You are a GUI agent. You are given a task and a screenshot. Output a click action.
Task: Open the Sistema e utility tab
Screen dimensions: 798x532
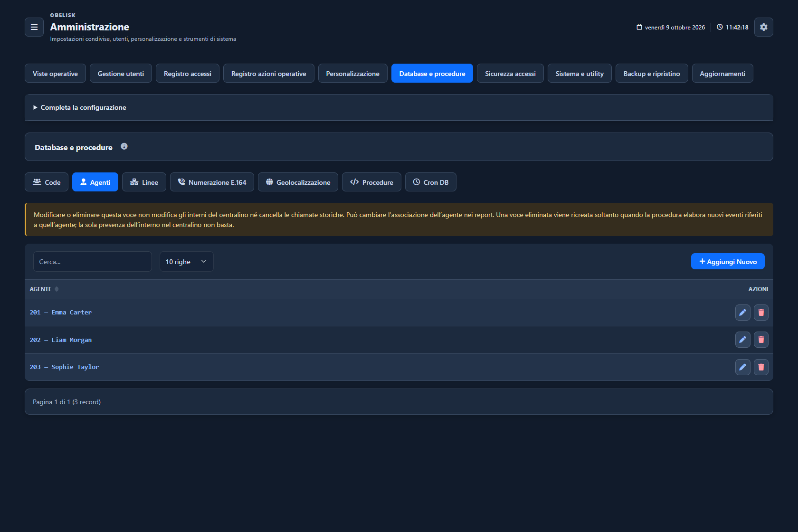(x=579, y=73)
